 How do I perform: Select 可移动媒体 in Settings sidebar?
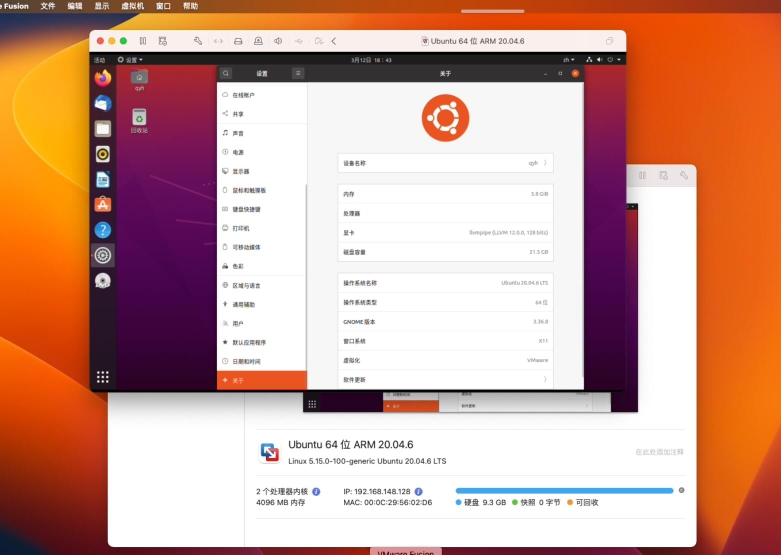(x=262, y=247)
